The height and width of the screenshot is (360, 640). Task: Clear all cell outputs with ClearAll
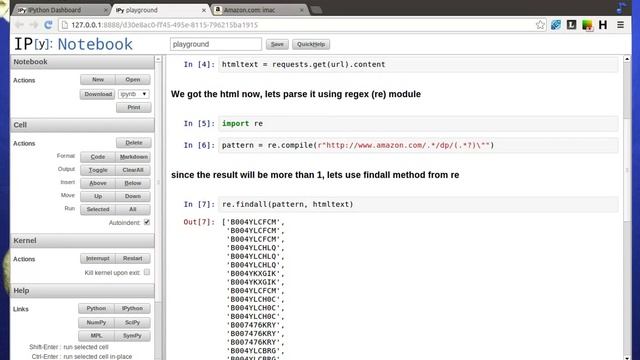click(133, 170)
